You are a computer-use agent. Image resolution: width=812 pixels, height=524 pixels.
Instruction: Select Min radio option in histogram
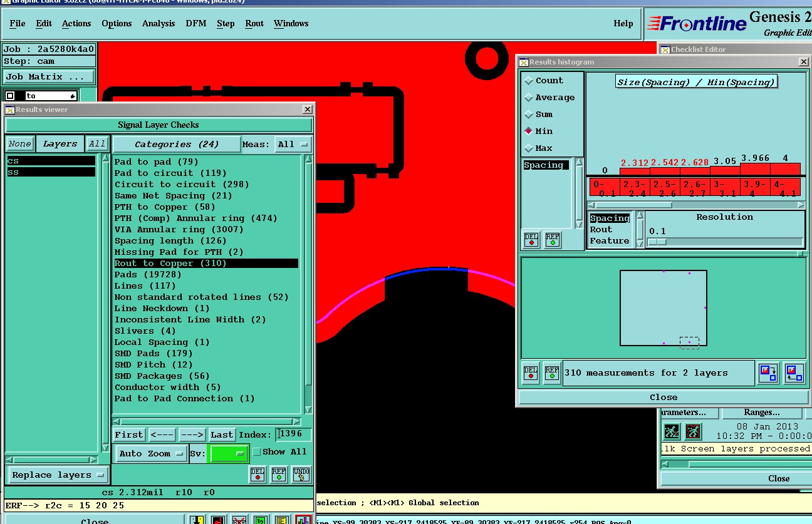coord(539,131)
